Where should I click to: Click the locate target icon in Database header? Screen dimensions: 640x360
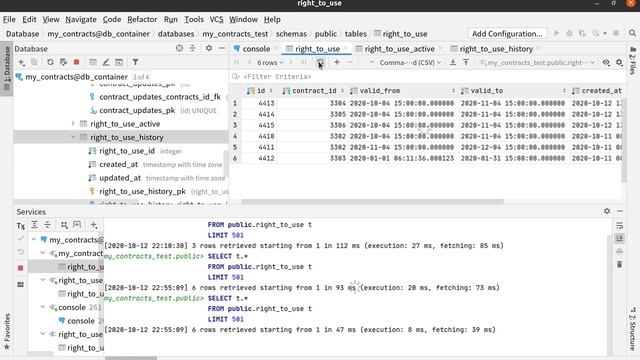[x=179, y=48]
